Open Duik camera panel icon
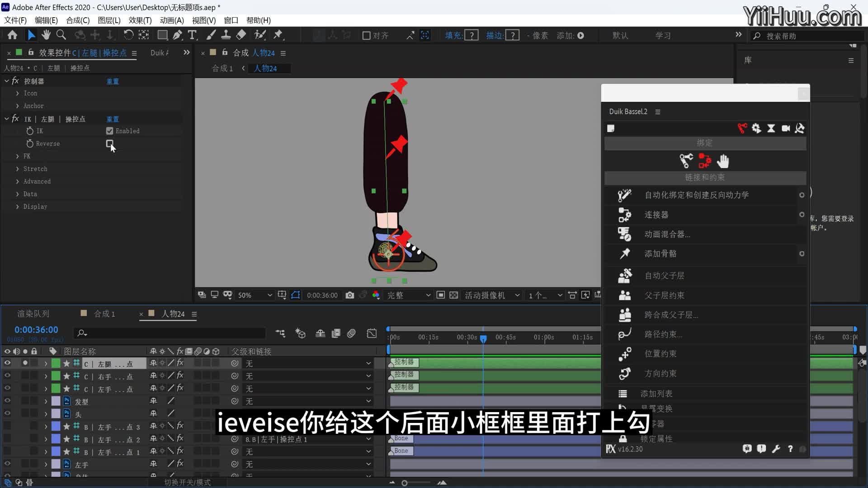Image resolution: width=868 pixels, height=488 pixels. click(x=786, y=129)
